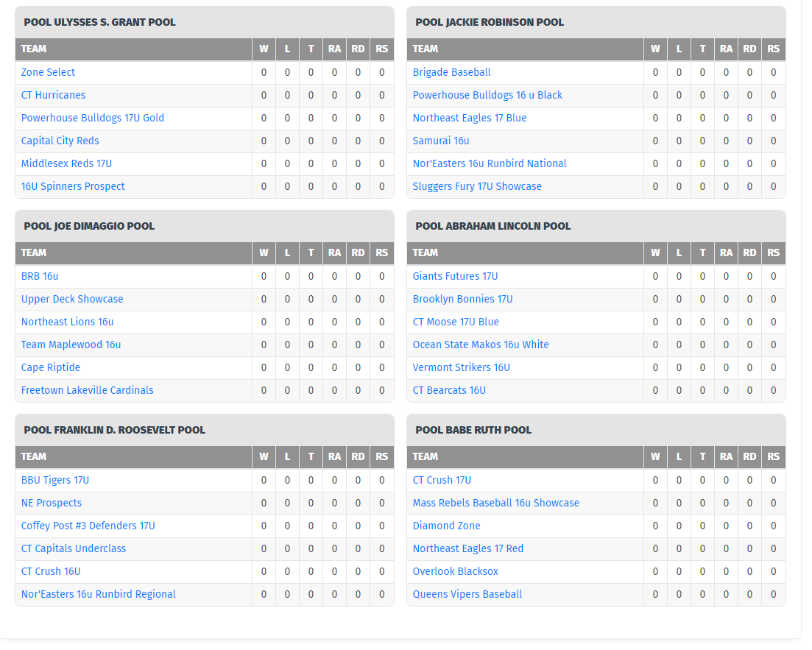View the Diamond Zone team link

click(446, 526)
